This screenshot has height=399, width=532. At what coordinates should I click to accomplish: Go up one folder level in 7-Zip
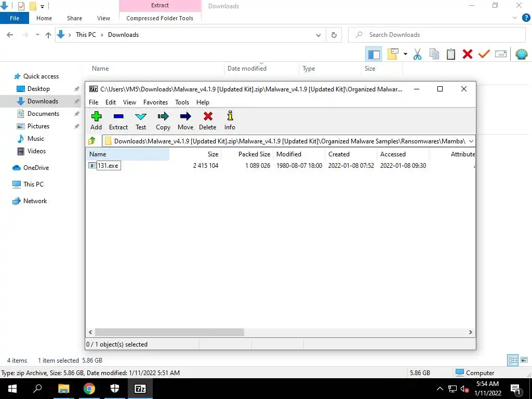tap(92, 141)
